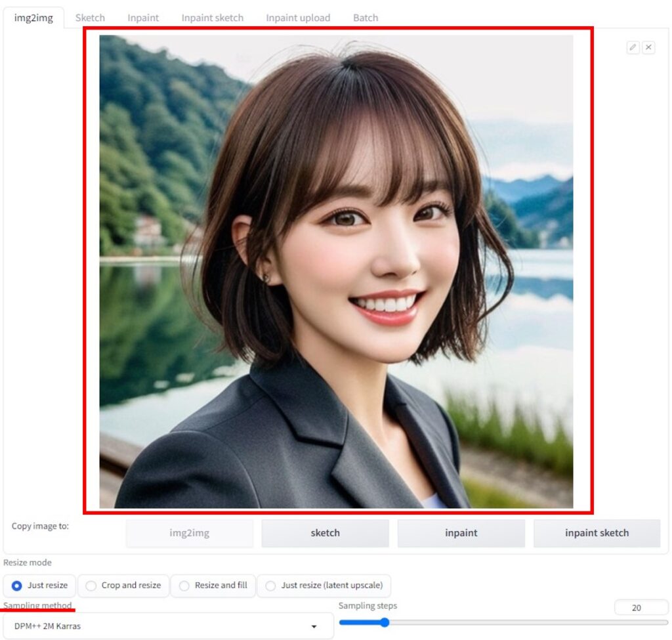Adjust the Sampling steps slider handle
This screenshot has width=672, height=640.
point(385,622)
